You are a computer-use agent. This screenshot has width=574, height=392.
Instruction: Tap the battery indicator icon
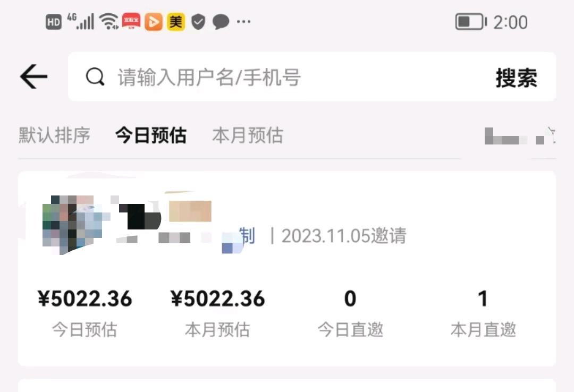click(x=471, y=22)
